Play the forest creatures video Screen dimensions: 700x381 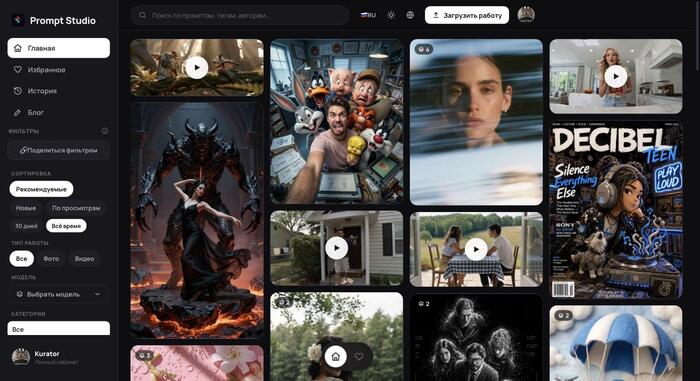pyautogui.click(x=197, y=67)
